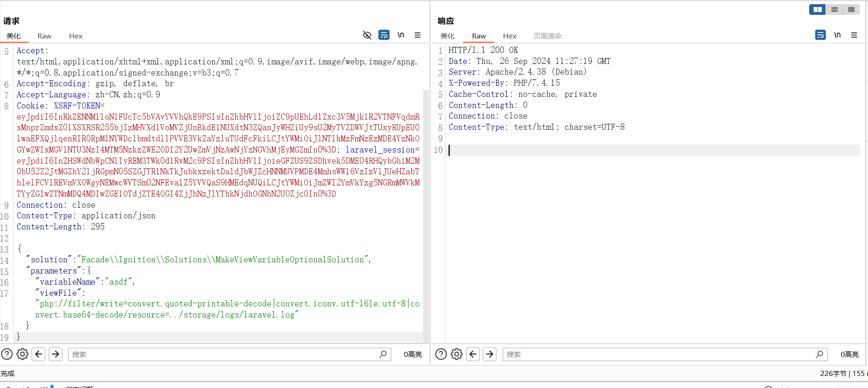Screen dimensions: 868x388
Task: Select the request Hex tab
Action: pyautogui.click(x=75, y=36)
